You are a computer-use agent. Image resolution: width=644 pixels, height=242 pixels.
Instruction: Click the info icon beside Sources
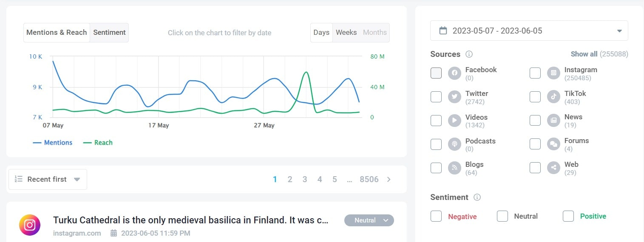469,54
